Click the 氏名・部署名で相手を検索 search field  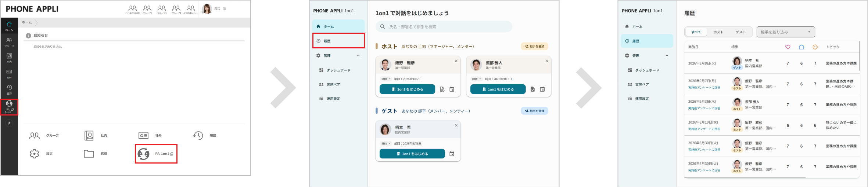[x=444, y=27]
